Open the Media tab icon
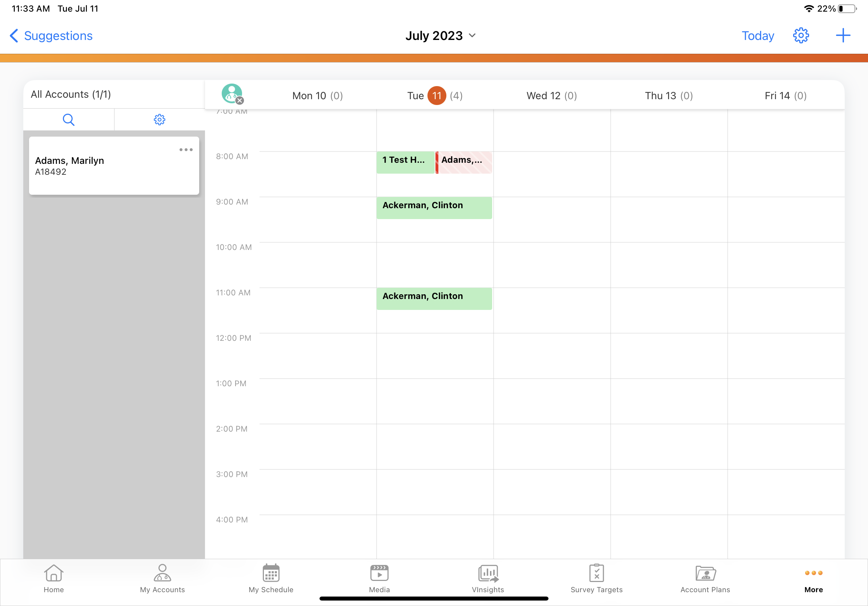The height and width of the screenshot is (606, 868). point(379,578)
